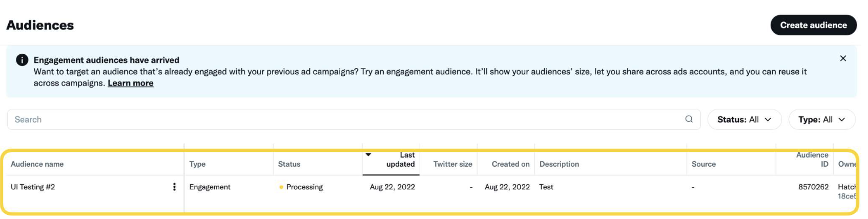This screenshot has height=219, width=868.
Task: Sort by Audience name column header
Action: click(37, 164)
